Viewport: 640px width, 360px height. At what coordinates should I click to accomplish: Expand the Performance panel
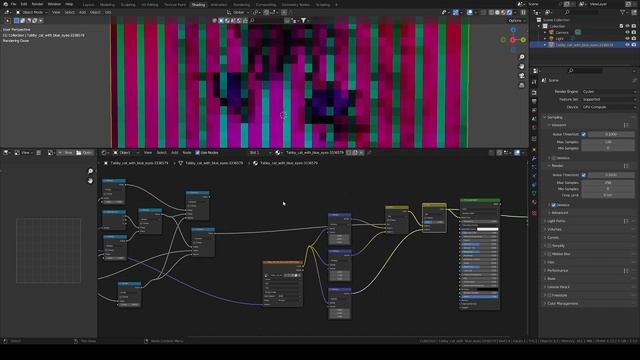(557, 271)
